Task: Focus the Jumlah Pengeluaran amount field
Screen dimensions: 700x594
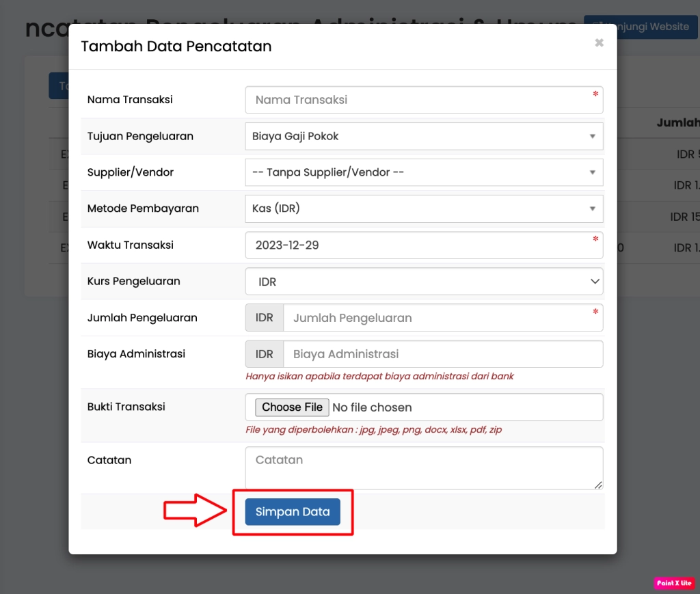Action: tap(442, 318)
